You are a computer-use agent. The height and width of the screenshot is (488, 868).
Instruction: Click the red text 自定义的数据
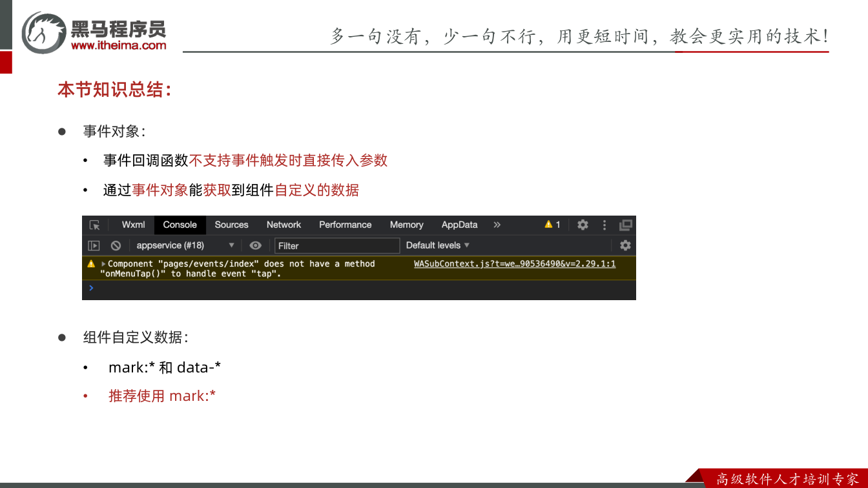pos(316,190)
